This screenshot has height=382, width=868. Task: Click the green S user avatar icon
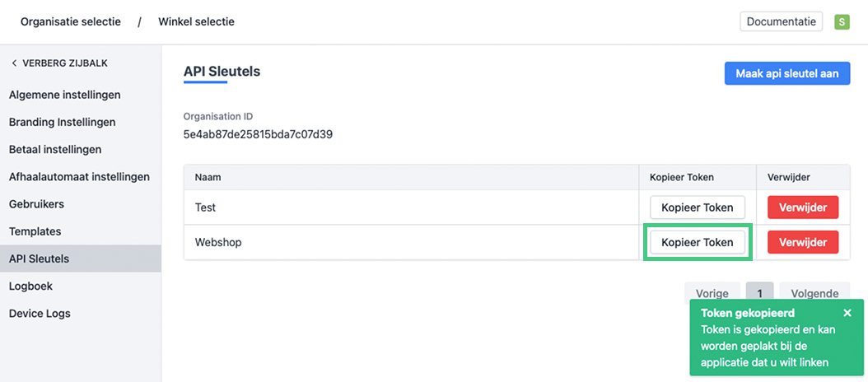pos(842,22)
